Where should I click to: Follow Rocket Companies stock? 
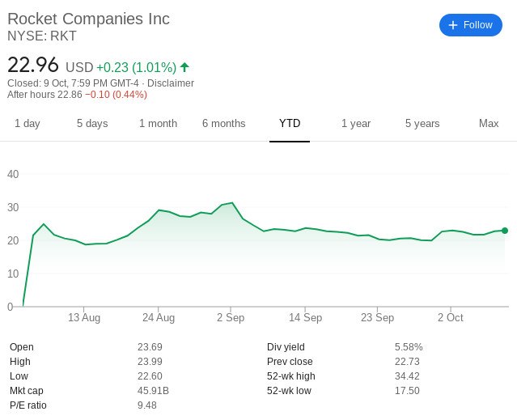click(x=471, y=25)
